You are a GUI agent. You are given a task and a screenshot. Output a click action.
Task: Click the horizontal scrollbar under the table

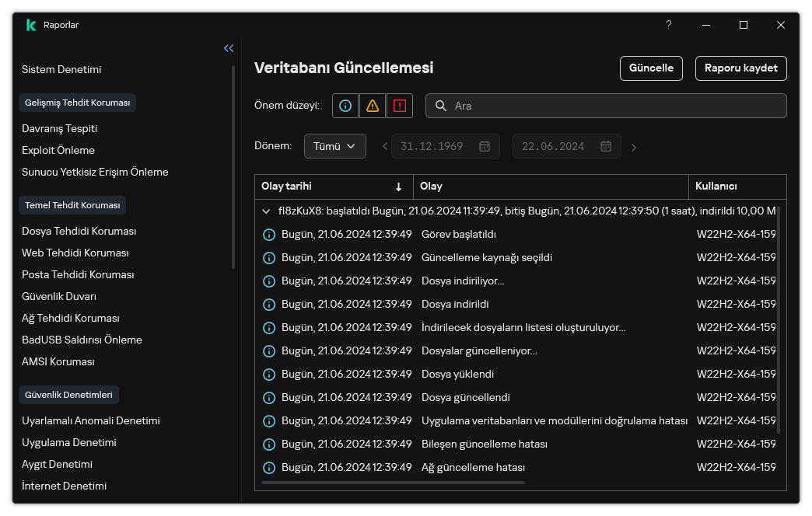(393, 483)
